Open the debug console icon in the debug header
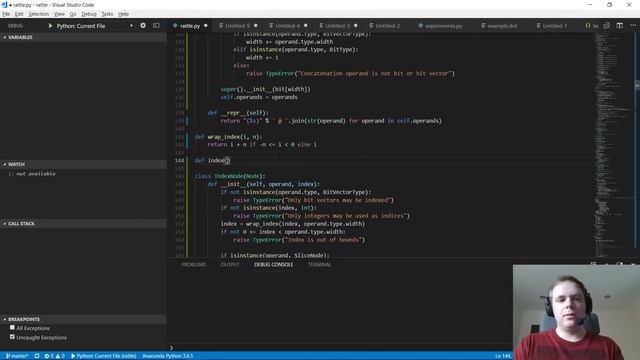The height and width of the screenshot is (360, 640). click(x=156, y=25)
